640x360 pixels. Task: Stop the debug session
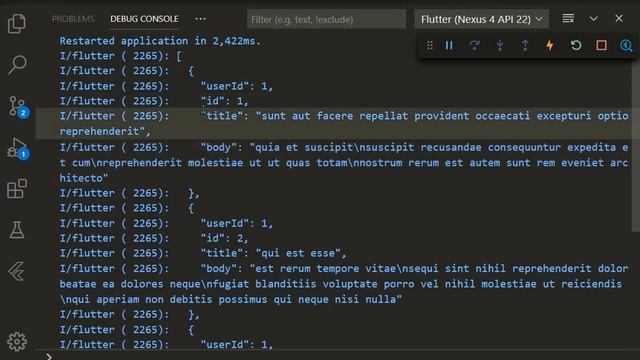[x=601, y=45]
